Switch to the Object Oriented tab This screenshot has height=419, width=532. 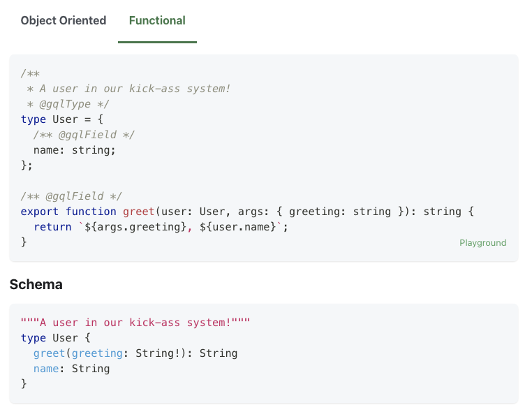(64, 21)
